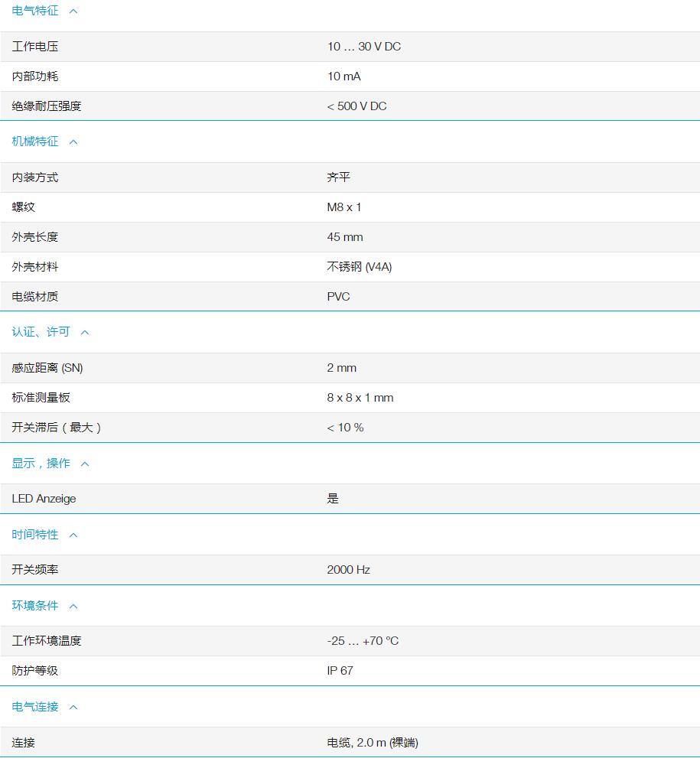Collapse the 电气连接 section chevron
Screen dimensions: 700x768
coord(73,707)
